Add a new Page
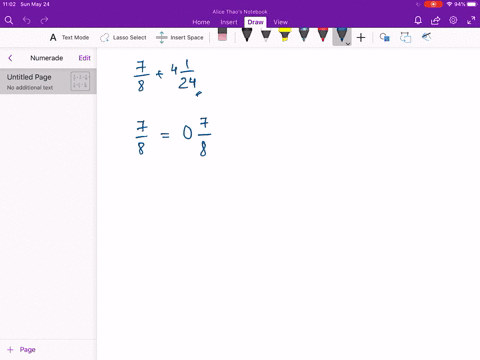Viewport: 480px width, 360px height. [21, 349]
